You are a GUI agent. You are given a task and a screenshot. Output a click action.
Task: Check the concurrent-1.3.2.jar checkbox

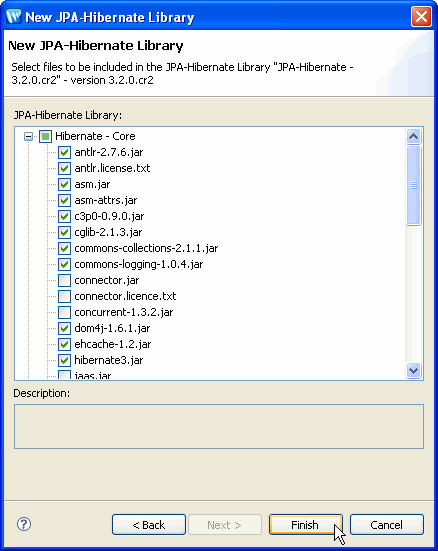point(64,312)
